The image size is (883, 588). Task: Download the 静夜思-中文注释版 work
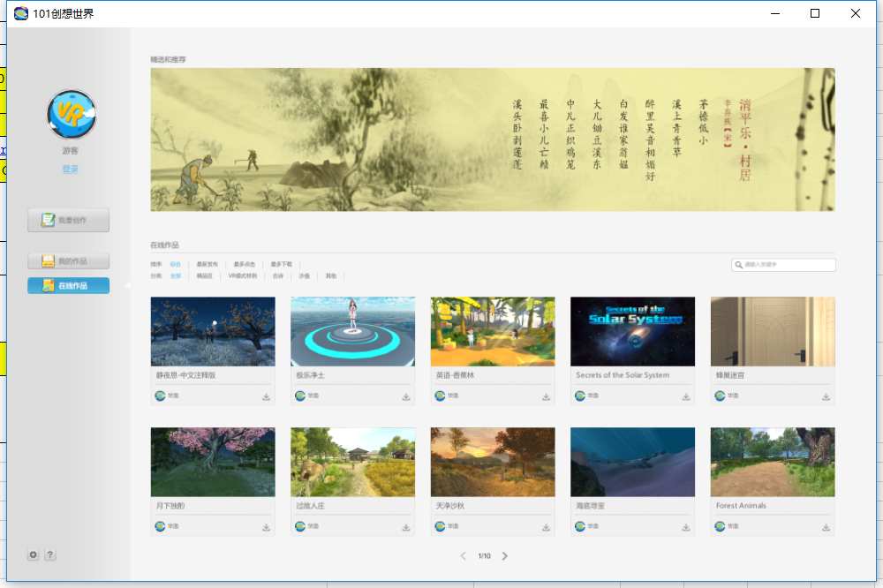point(265,396)
